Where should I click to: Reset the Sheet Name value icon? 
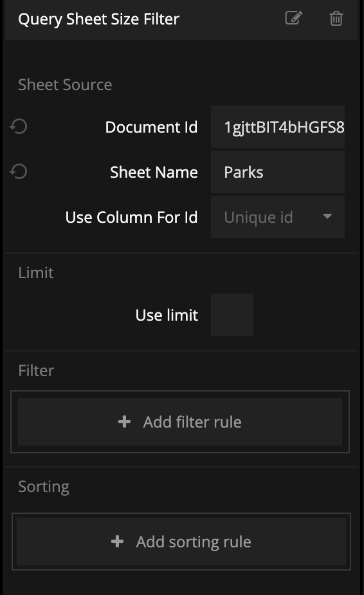click(x=19, y=171)
